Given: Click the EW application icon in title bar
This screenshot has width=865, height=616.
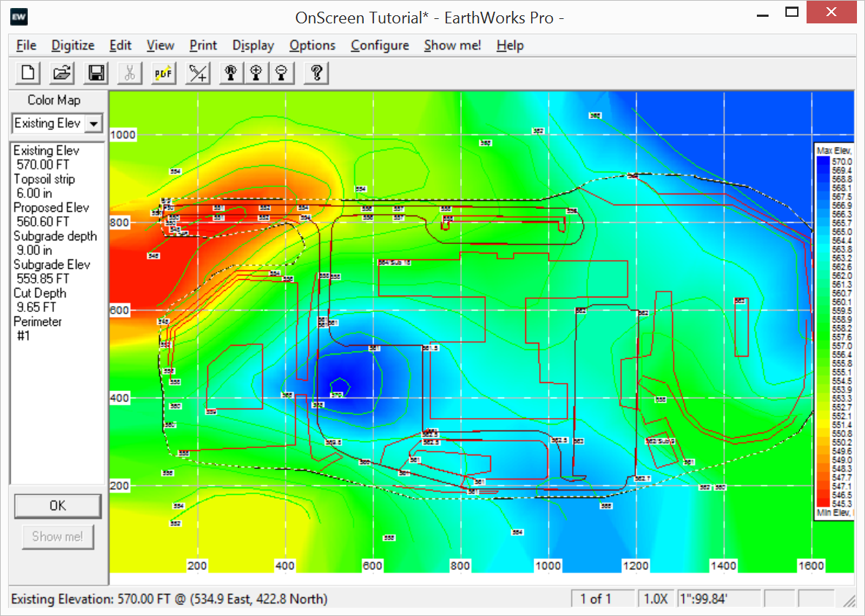Looking at the screenshot, I should [x=19, y=17].
